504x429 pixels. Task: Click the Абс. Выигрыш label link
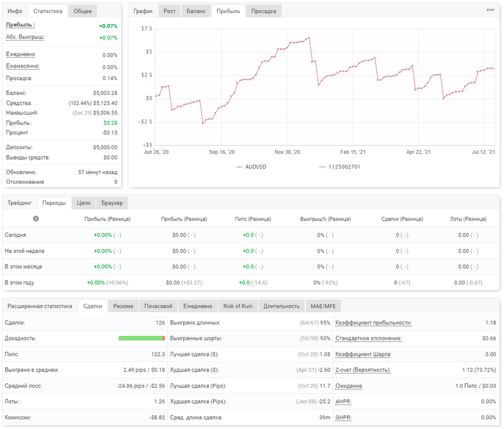(x=25, y=37)
